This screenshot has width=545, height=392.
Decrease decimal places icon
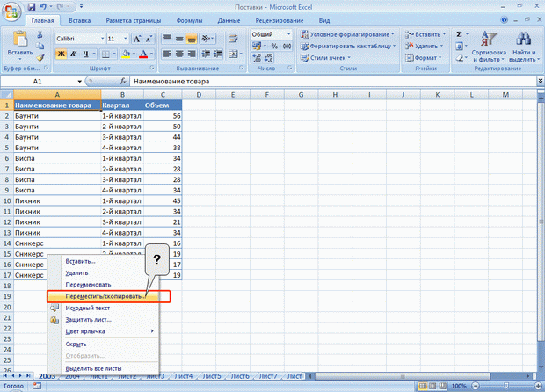pos(269,58)
